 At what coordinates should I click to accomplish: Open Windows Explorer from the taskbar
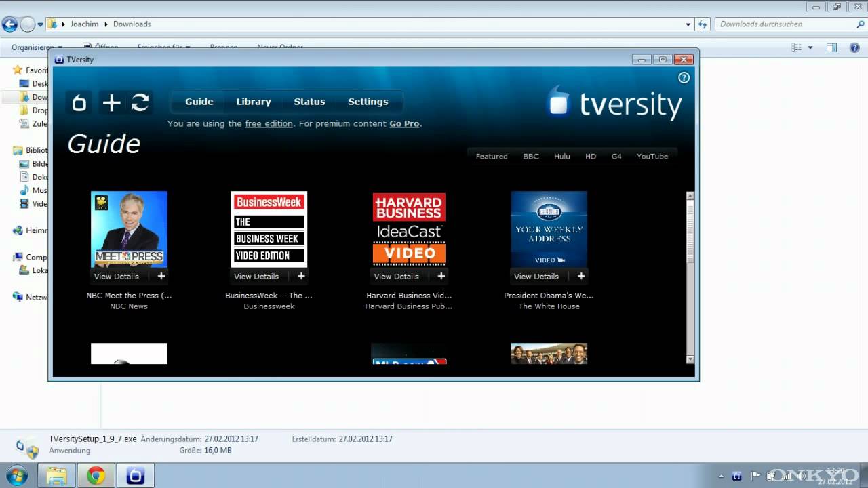click(x=56, y=476)
